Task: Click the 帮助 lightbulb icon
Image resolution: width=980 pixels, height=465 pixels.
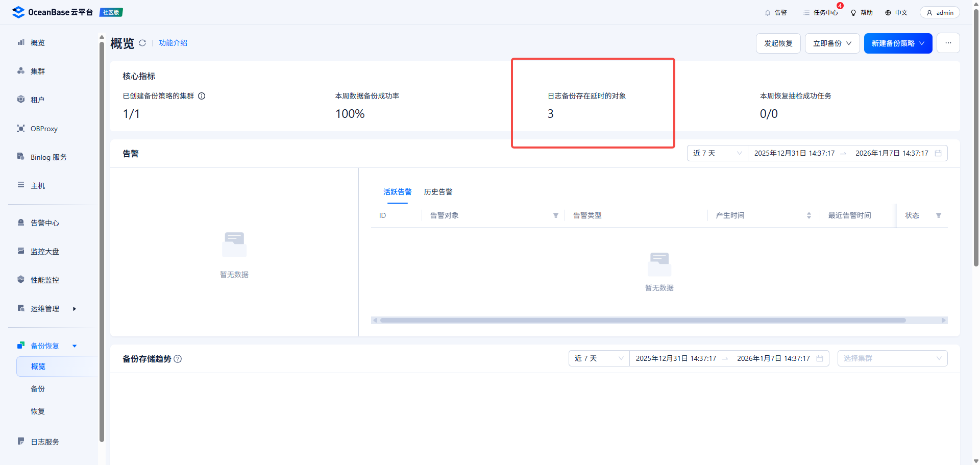Action: point(861,13)
